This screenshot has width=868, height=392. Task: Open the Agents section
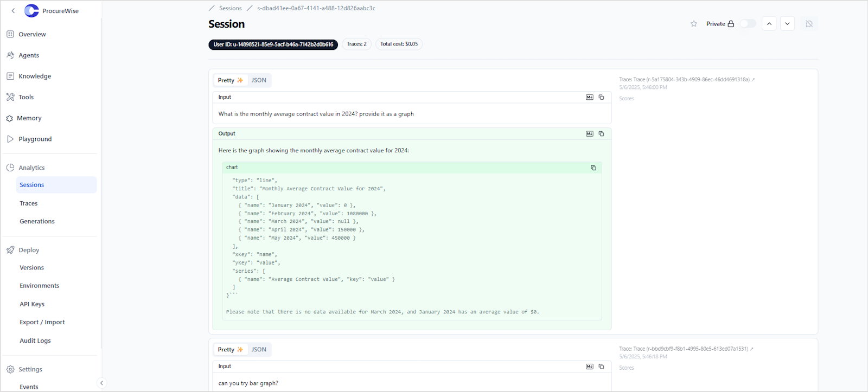(x=29, y=55)
